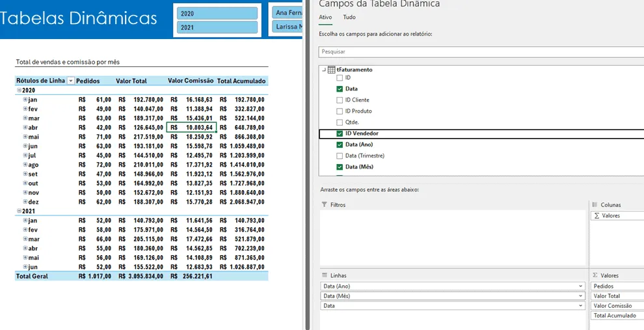Check the Qtde. field checkbox
Viewport: 644px width, 330px height.
coord(340,122)
